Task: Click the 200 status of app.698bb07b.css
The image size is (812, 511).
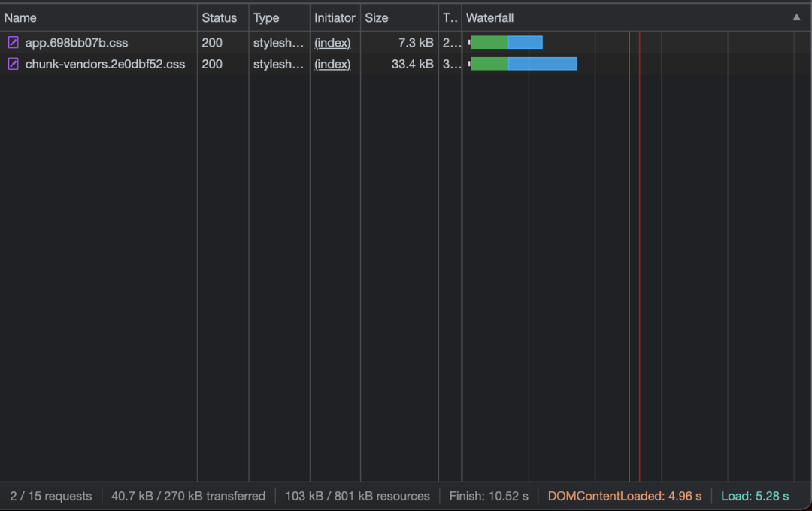Action: 212,42
